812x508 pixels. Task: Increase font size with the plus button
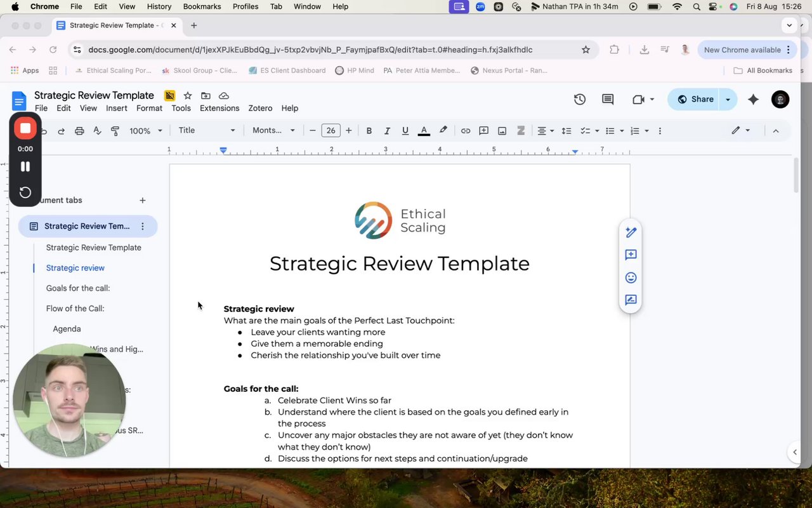[x=348, y=131]
